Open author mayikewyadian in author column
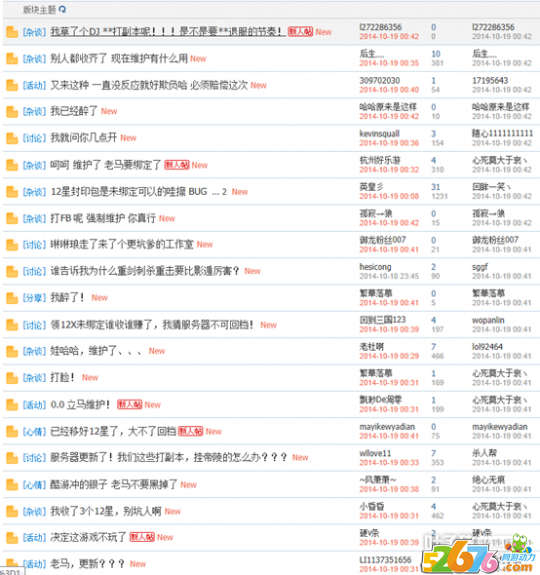Screen dimensions: 540x575 pyautogui.click(x=387, y=427)
